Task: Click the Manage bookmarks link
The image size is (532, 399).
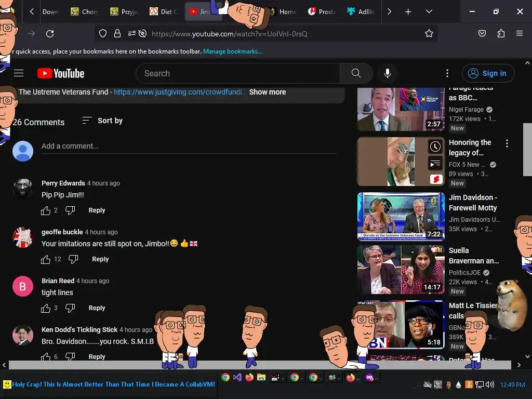Action: pos(232,51)
